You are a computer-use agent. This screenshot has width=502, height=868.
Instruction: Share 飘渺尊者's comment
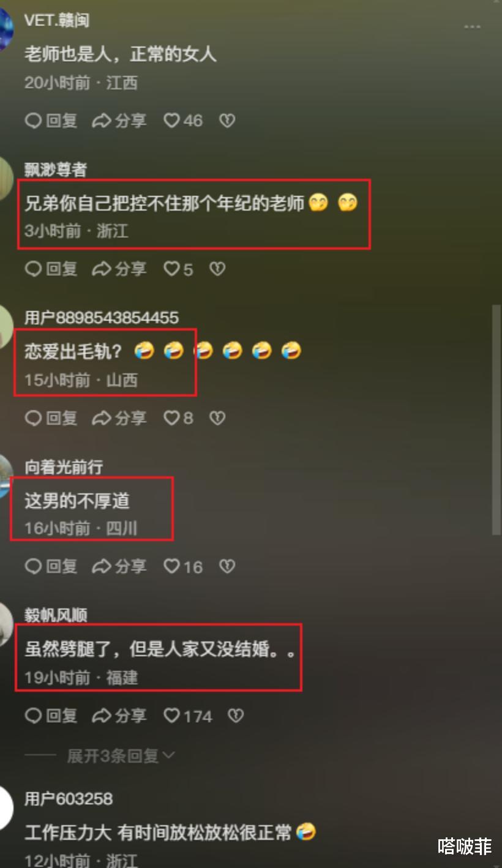[119, 269]
